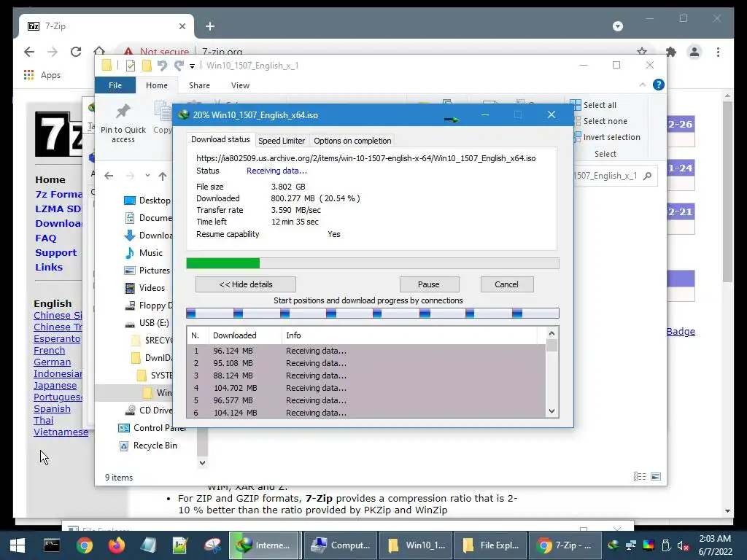
Task: Open Recycle Bin in navigation pane
Action: click(148, 446)
